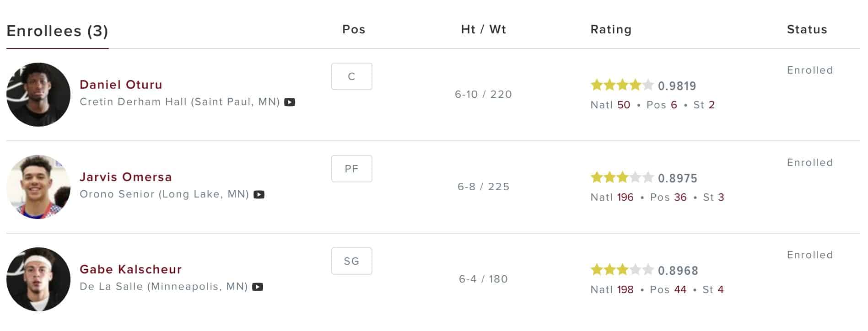Image resolution: width=868 pixels, height=331 pixels.
Task: Click Gabe Kalscheur's star rating
Action: tap(622, 270)
